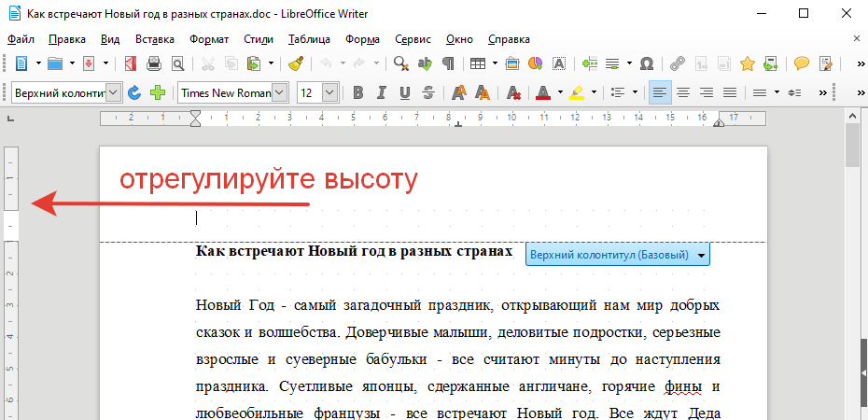Click the Insert Image icon
Image resolution: width=868 pixels, height=420 pixels.
pyautogui.click(x=511, y=63)
